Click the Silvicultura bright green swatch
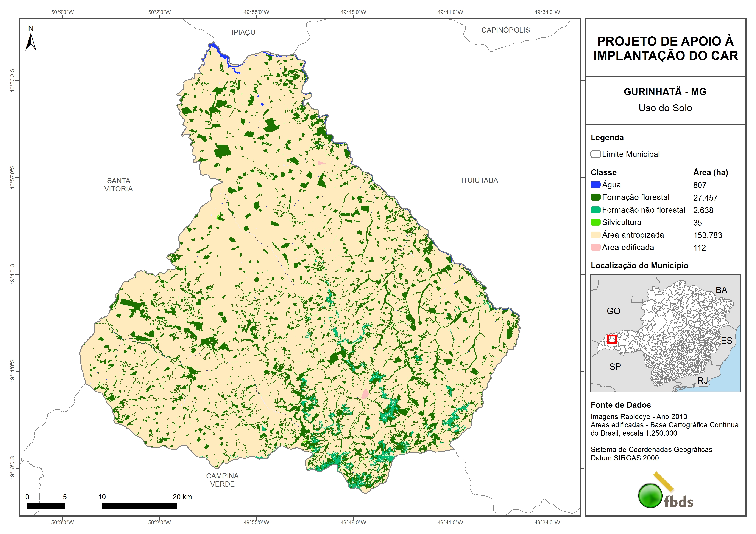This screenshot has height=534, width=756. pyautogui.click(x=595, y=222)
